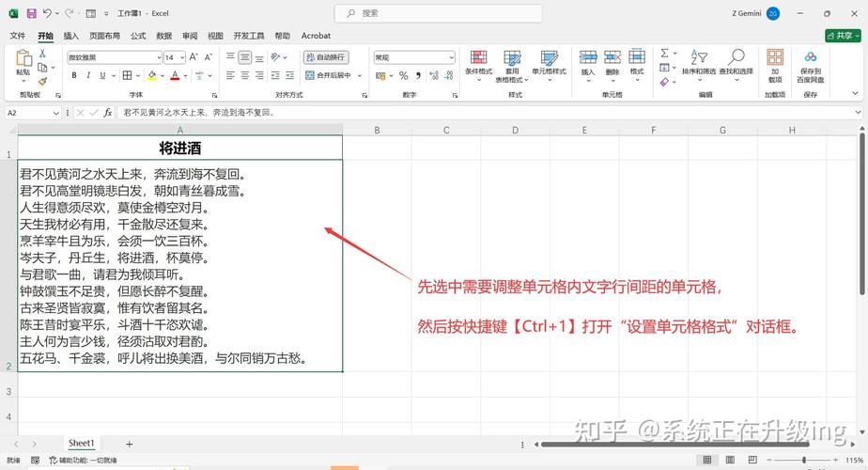Click the 共享 share button
This screenshot has width=868, height=470.
[843, 36]
